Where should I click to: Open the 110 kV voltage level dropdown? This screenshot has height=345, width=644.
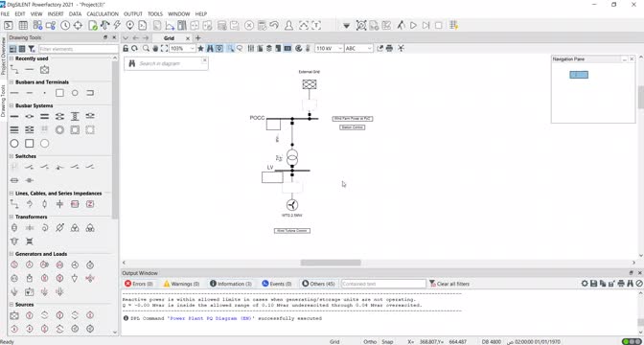329,49
